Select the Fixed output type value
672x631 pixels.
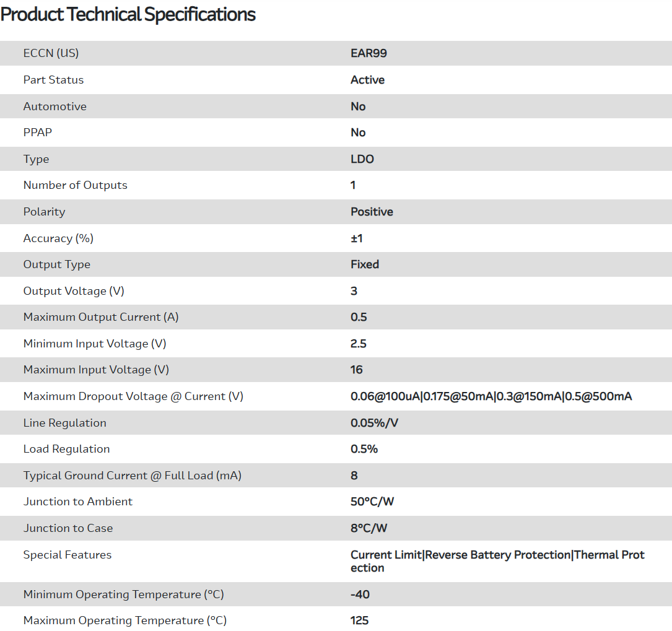click(x=365, y=264)
